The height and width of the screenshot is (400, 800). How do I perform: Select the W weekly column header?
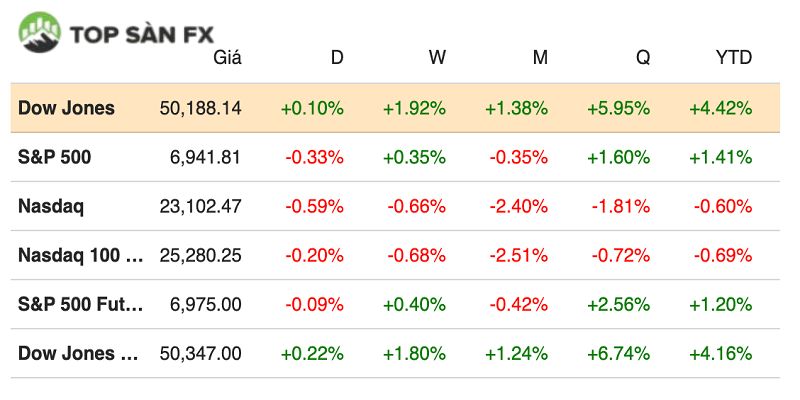[x=437, y=58]
